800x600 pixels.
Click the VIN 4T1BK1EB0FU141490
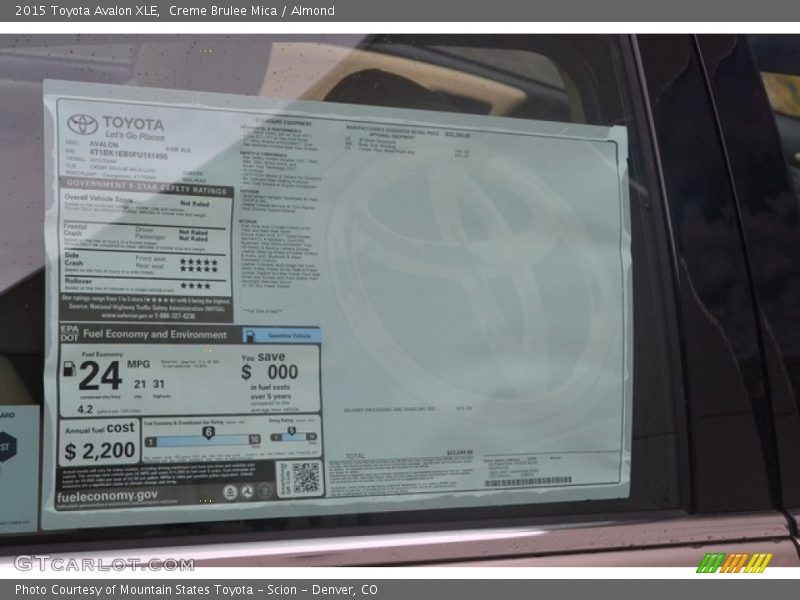[129, 154]
